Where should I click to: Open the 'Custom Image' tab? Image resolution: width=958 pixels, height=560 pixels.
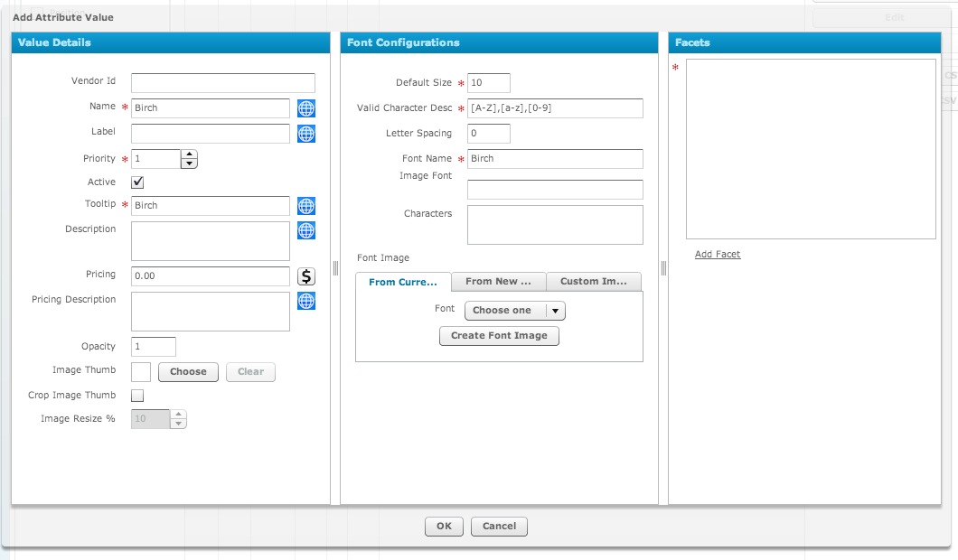pyautogui.click(x=593, y=282)
